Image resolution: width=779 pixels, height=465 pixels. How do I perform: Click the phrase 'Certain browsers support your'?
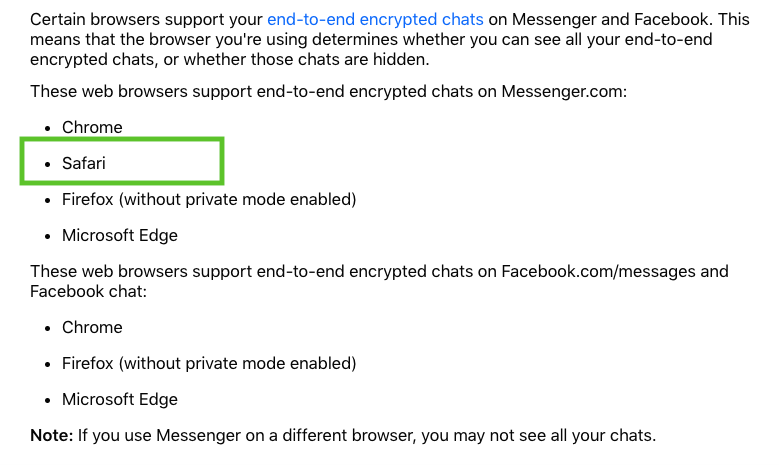(x=147, y=20)
